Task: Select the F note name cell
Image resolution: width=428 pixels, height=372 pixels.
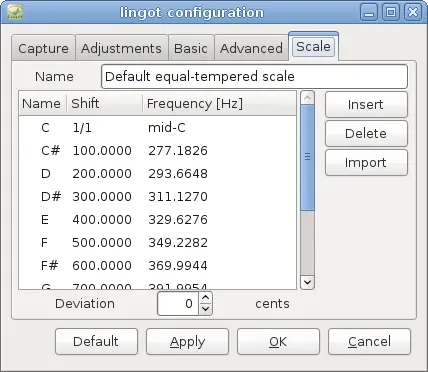Action: point(44,243)
